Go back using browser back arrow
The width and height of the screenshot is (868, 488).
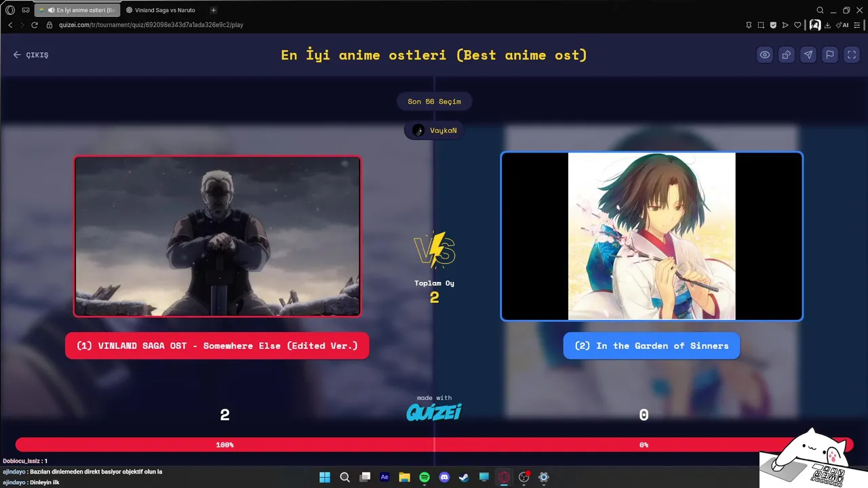click(10, 25)
